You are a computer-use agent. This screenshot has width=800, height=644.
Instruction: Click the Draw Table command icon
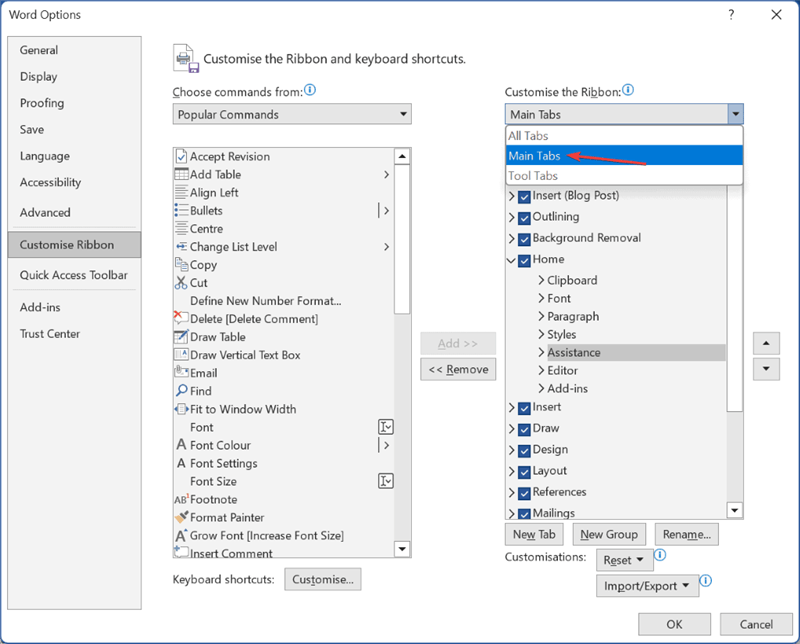click(x=181, y=337)
